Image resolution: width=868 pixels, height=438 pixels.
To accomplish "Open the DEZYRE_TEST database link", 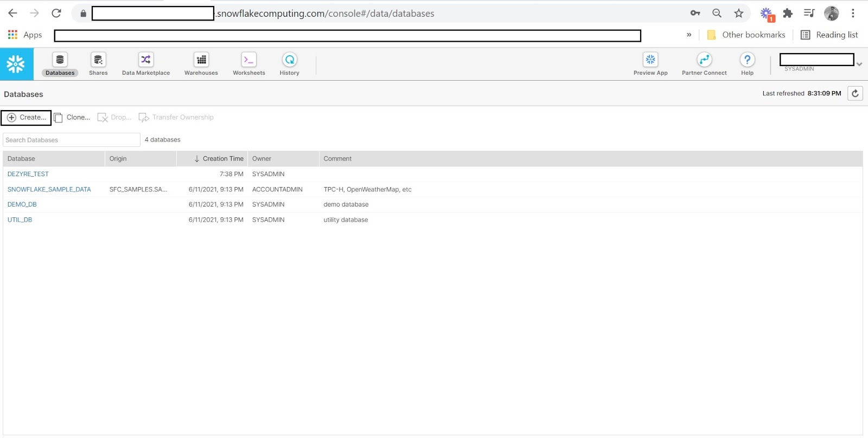I will pos(28,174).
